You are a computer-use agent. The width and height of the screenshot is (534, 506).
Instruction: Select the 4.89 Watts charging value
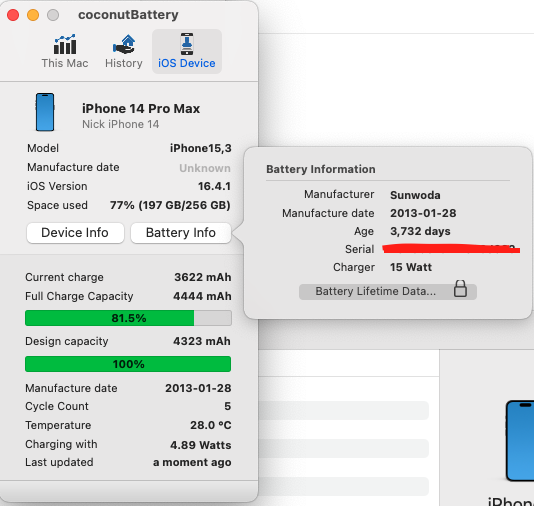point(201,445)
